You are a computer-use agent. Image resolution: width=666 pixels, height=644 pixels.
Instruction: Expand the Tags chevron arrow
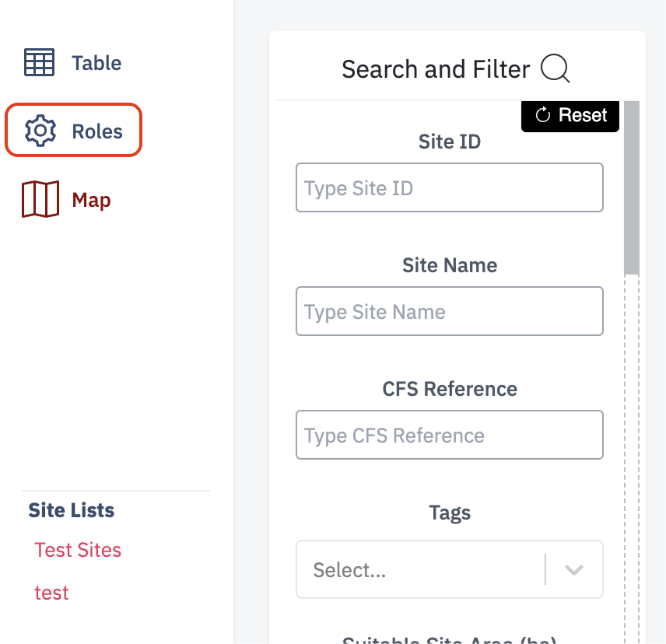coord(574,569)
